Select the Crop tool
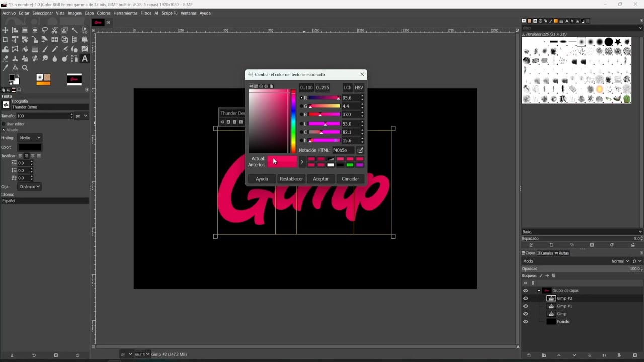Image resolution: width=644 pixels, height=362 pixels. click(5, 40)
